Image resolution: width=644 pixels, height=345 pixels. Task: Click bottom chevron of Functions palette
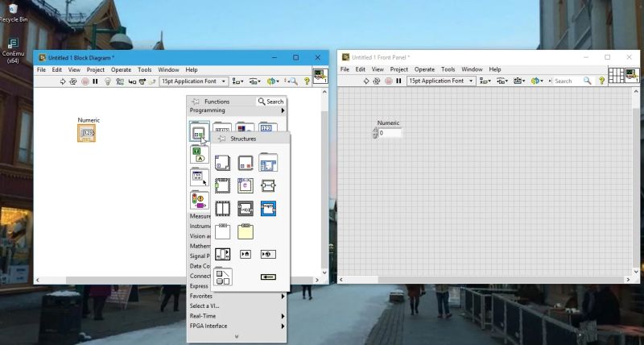tap(237, 336)
